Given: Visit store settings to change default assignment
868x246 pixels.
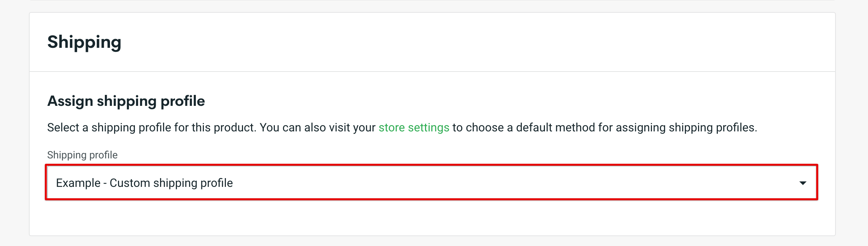Looking at the screenshot, I should click(413, 127).
